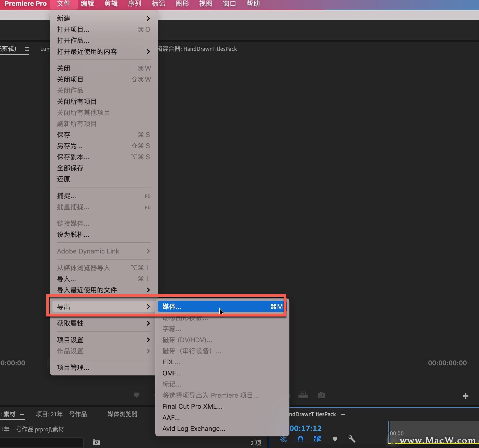Open HandDrawnTitlesPack timeline panel menu

pos(343,414)
